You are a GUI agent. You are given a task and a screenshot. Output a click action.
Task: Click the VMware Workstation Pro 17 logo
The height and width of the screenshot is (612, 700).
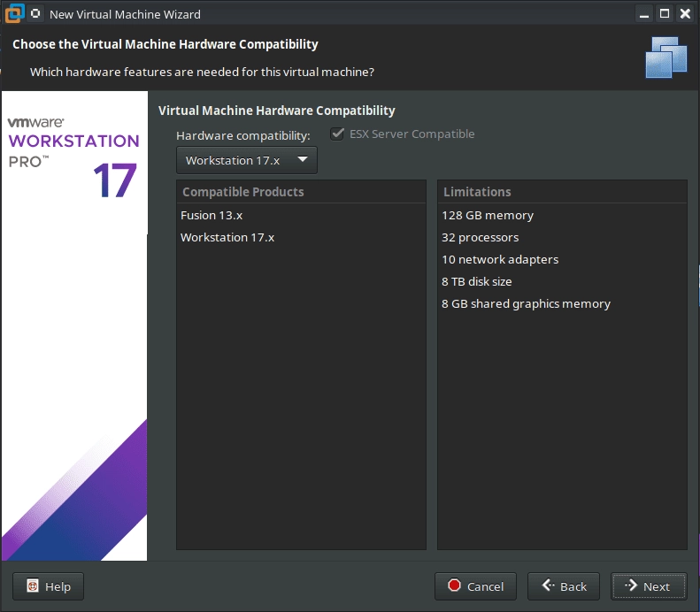coord(73,157)
